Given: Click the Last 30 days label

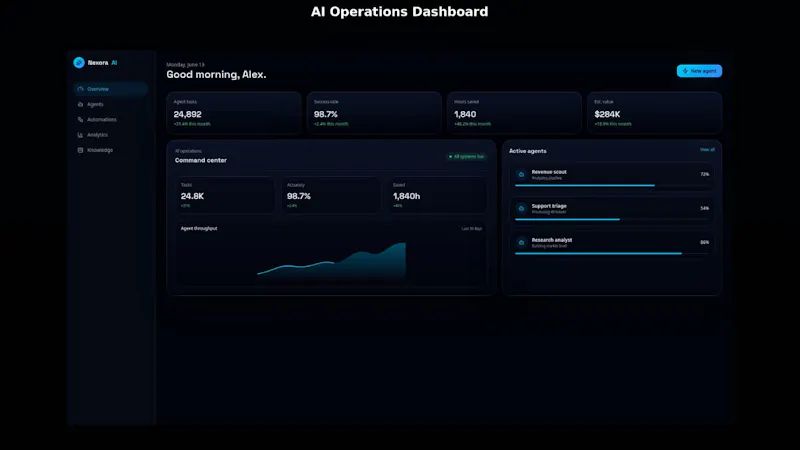Looking at the screenshot, I should coord(472,229).
